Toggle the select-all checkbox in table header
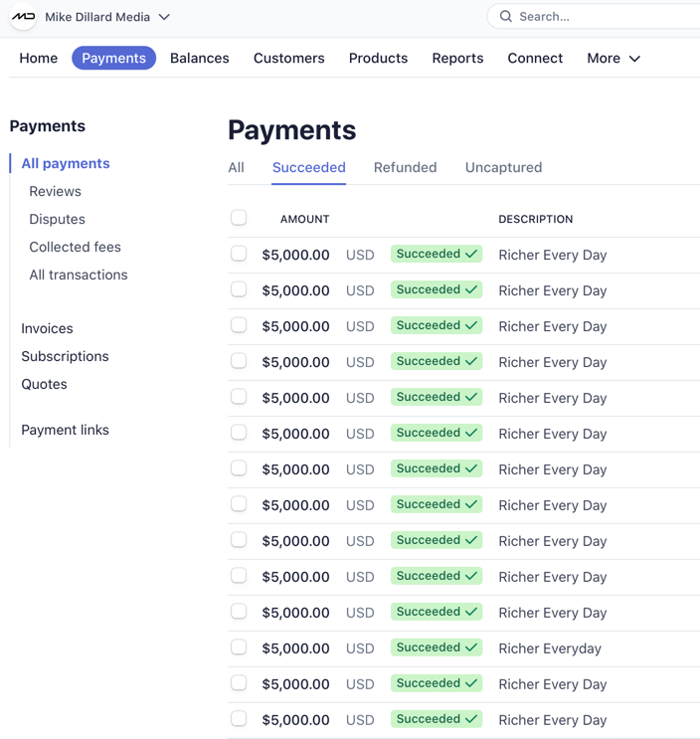The width and height of the screenshot is (700, 739). (x=239, y=218)
